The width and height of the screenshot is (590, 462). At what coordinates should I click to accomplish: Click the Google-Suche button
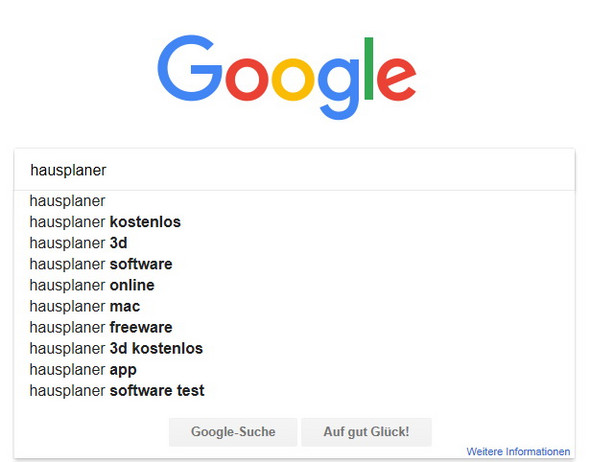233,432
